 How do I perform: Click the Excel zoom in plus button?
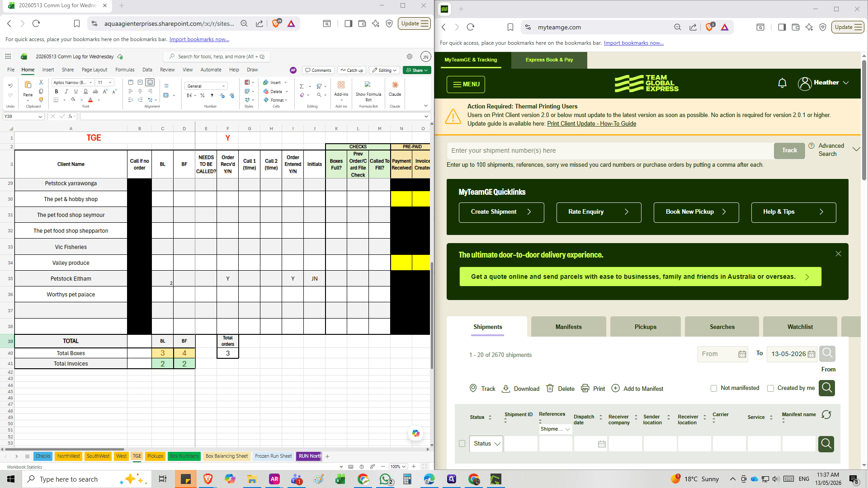tap(414, 466)
